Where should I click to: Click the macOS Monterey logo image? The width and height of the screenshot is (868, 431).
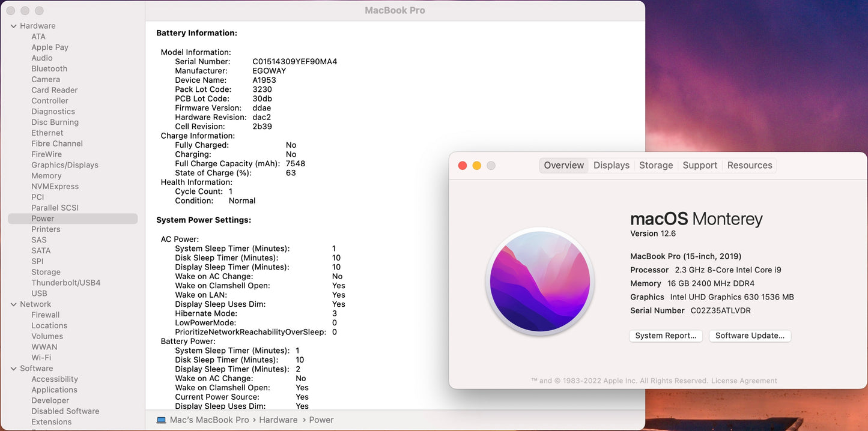(x=539, y=281)
